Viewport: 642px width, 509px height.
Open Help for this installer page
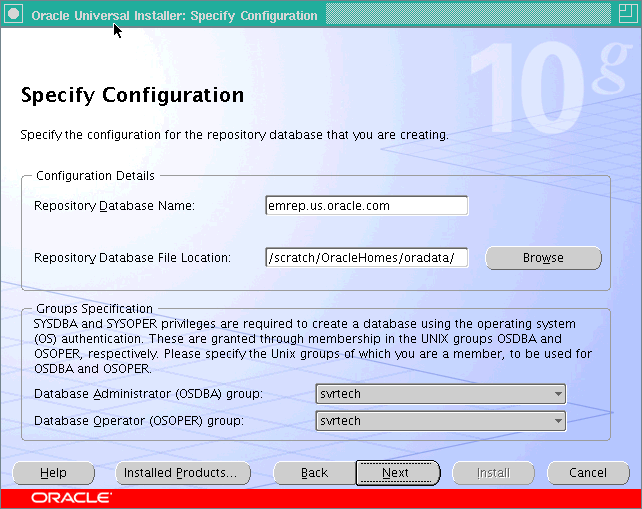[53, 473]
